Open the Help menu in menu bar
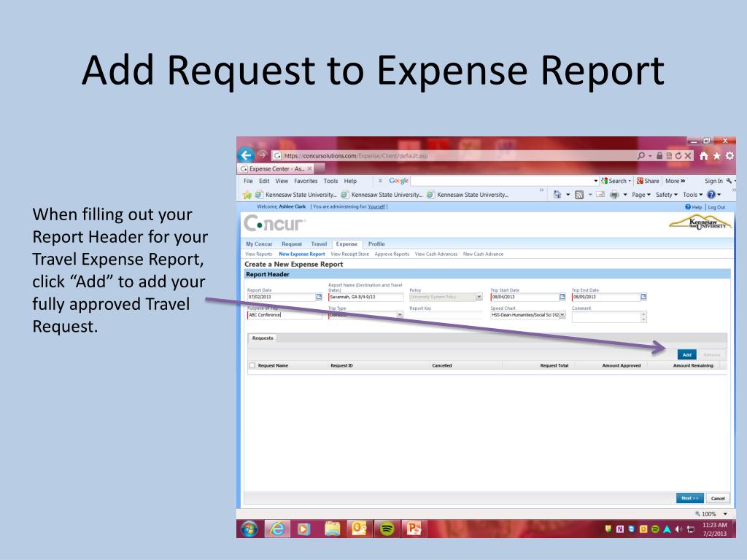747x560 pixels. pos(350,181)
